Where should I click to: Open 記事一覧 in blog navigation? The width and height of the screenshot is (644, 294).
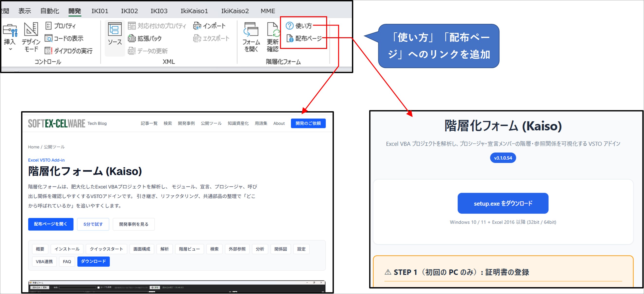pos(149,123)
